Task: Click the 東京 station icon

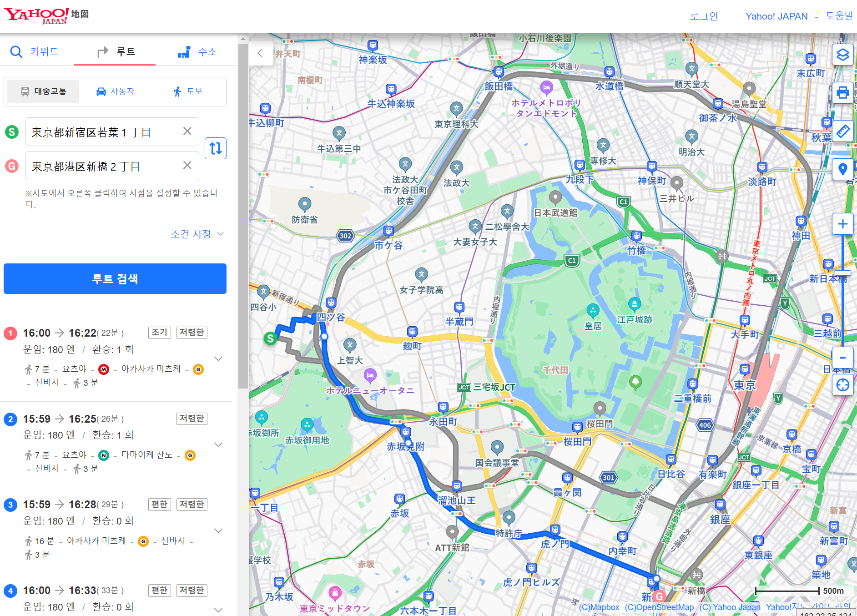Action: [x=745, y=369]
